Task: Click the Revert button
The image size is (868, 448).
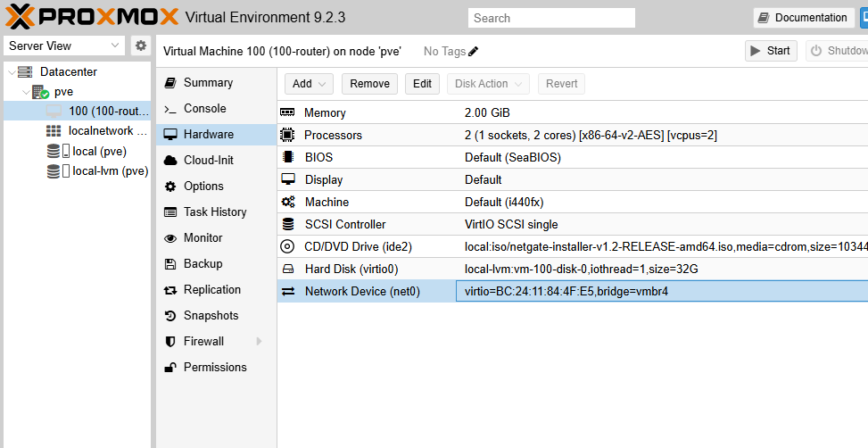Action: pyautogui.click(x=561, y=84)
